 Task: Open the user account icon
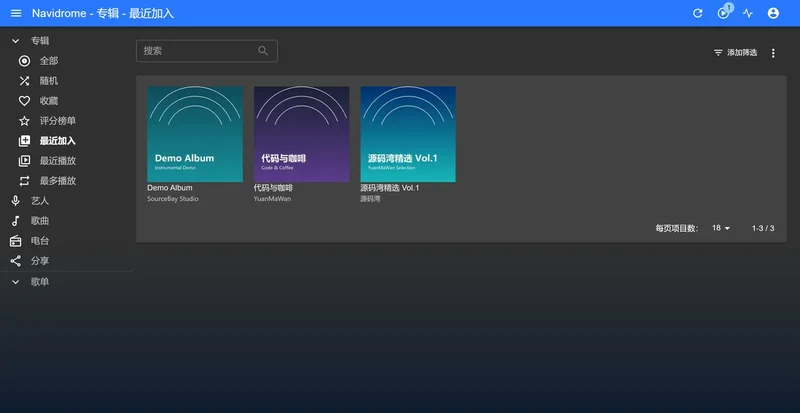point(773,13)
